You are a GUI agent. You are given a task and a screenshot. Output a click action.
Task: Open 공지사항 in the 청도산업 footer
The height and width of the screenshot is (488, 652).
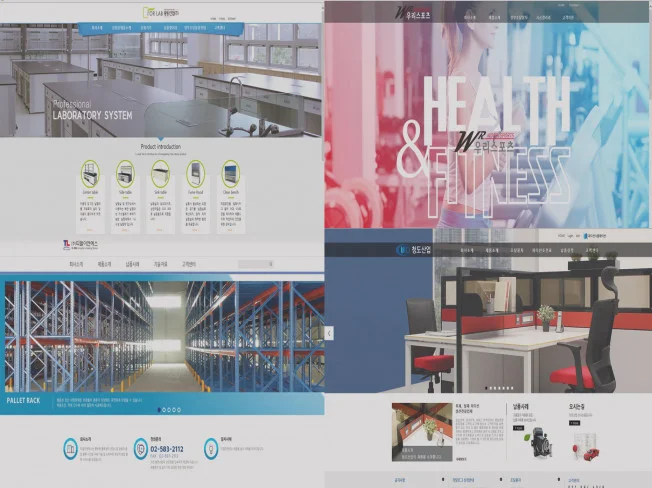(400, 480)
